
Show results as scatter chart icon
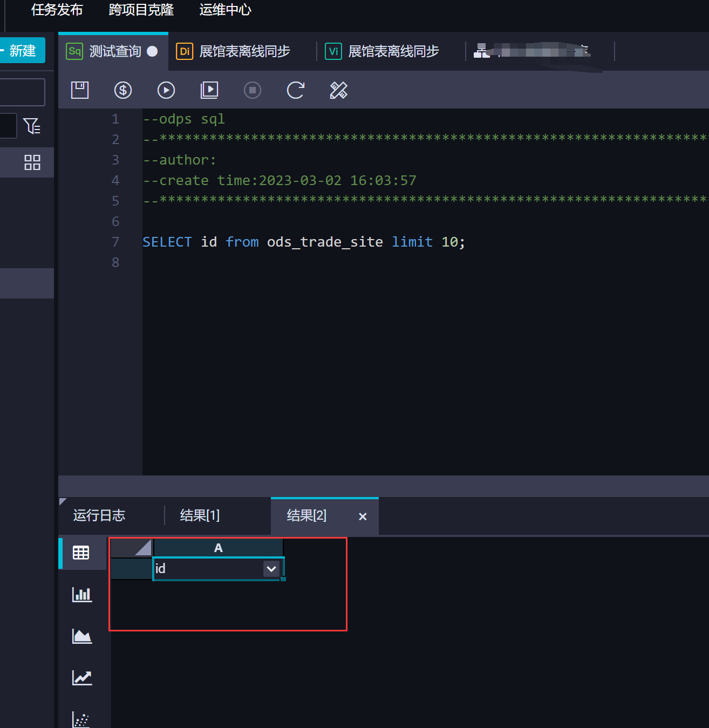(81, 719)
